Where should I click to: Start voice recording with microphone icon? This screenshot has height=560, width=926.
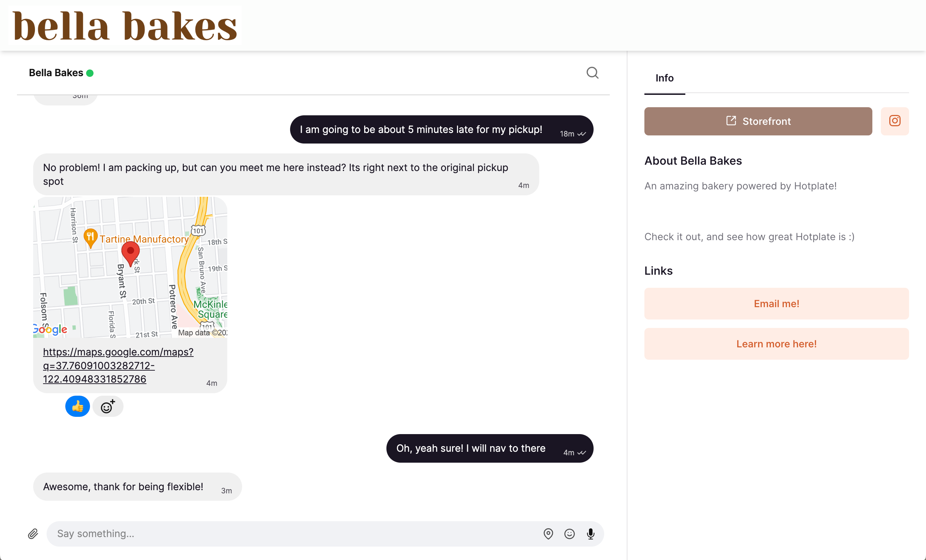tap(590, 533)
